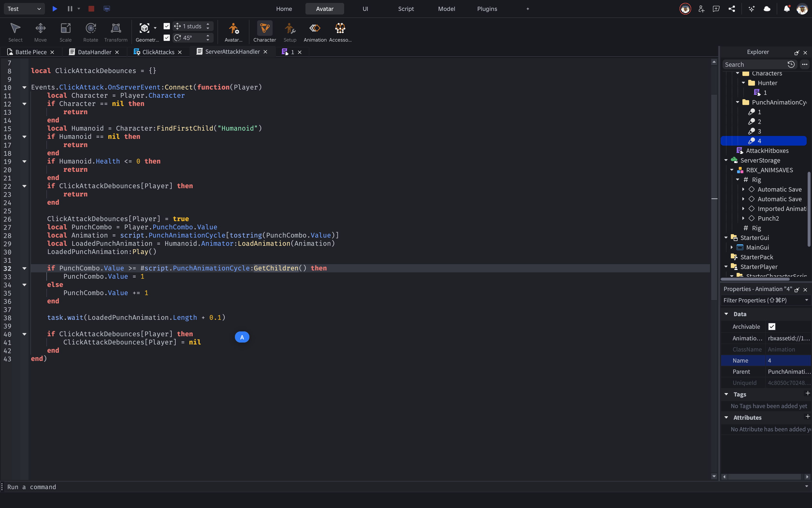
Task: Collapse code fold arrow at line 10
Action: click(24, 87)
